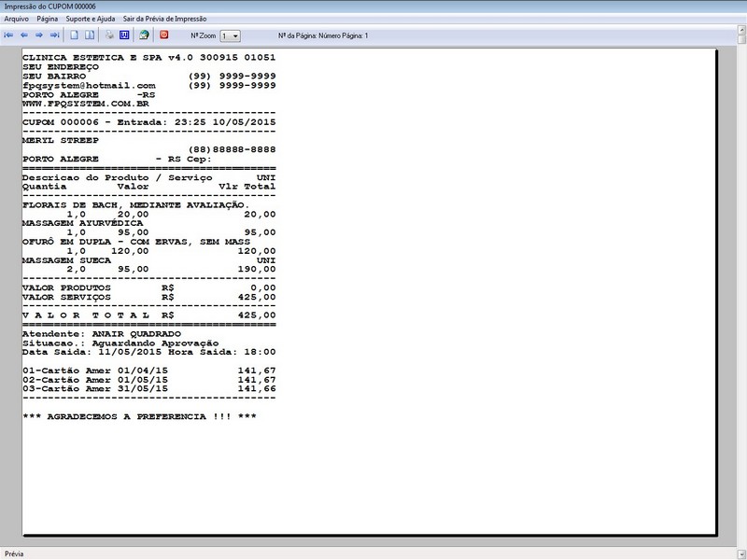Click '01-Cartão Amer 01/04/15' installment line
This screenshot has width=747, height=560.
pyautogui.click(x=149, y=371)
